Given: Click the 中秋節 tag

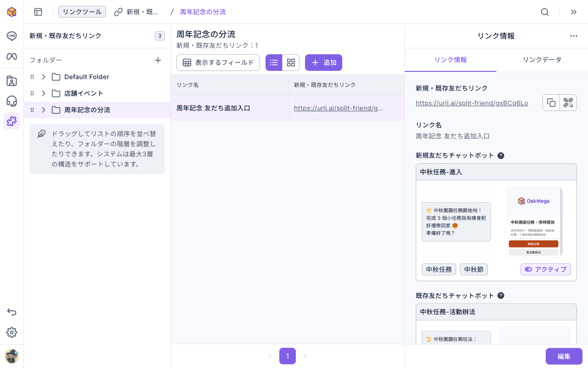Looking at the screenshot, I should [474, 270].
